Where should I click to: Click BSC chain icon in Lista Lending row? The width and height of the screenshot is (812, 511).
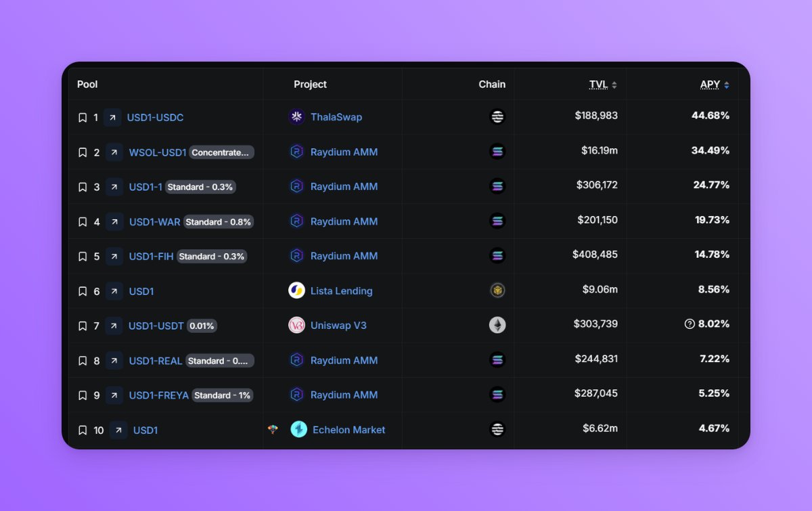[x=497, y=290]
